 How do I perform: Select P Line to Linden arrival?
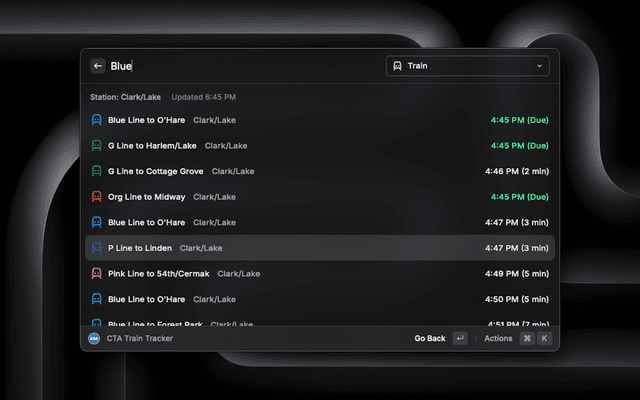pos(320,248)
